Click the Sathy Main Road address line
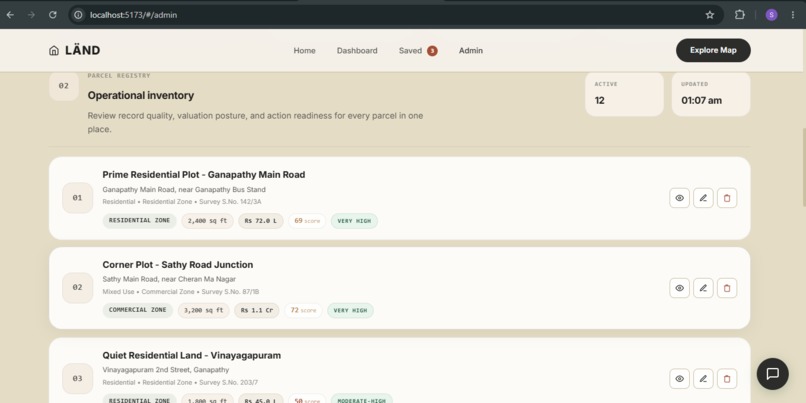 (x=169, y=279)
